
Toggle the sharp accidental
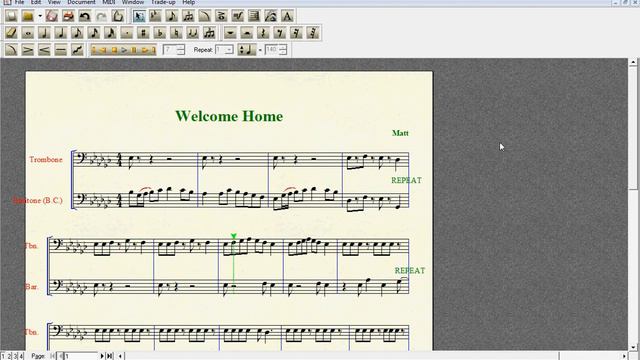[143, 33]
